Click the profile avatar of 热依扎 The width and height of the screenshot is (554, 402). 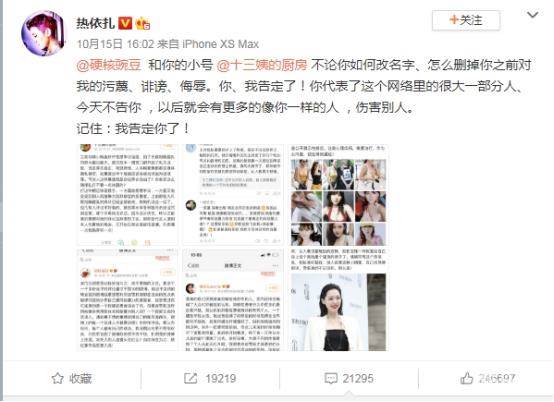tap(43, 33)
